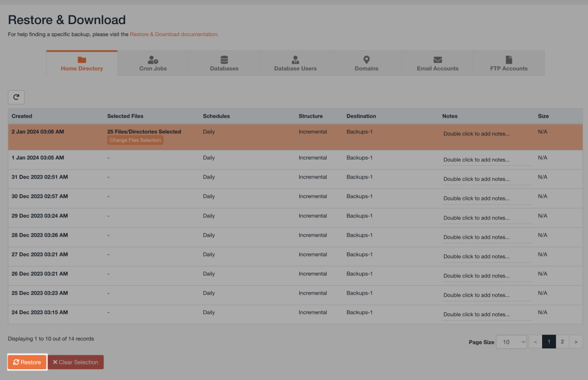Select the Database Users tab icon
The width and height of the screenshot is (588, 380).
click(x=295, y=60)
